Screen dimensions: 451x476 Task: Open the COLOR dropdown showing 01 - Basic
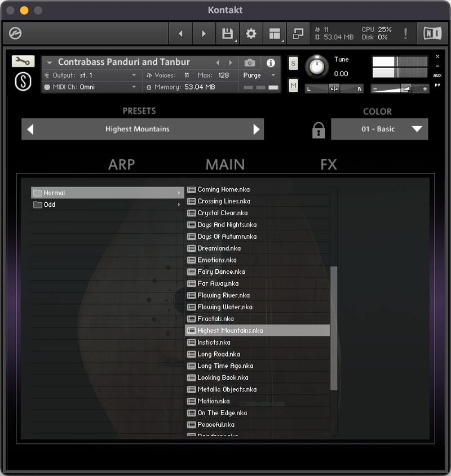(379, 128)
